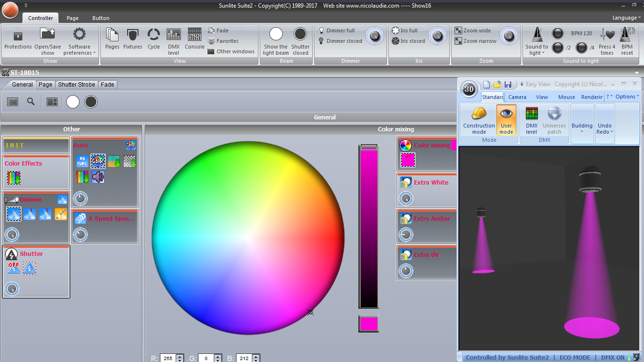Click the first window icon in General toolbar
Image resolution: width=644 pixels, height=362 pixels.
pos(13,101)
